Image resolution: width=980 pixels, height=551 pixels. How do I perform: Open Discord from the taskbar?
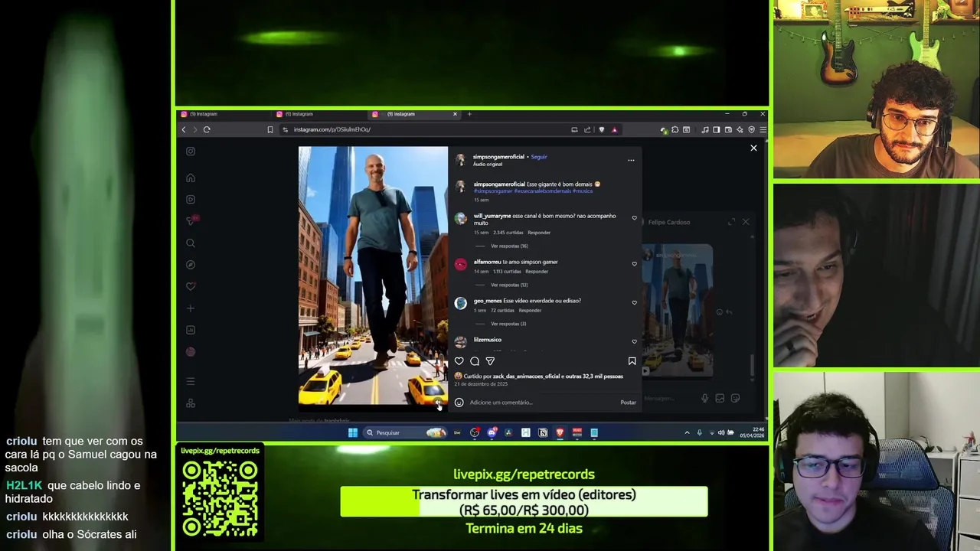[x=492, y=432]
